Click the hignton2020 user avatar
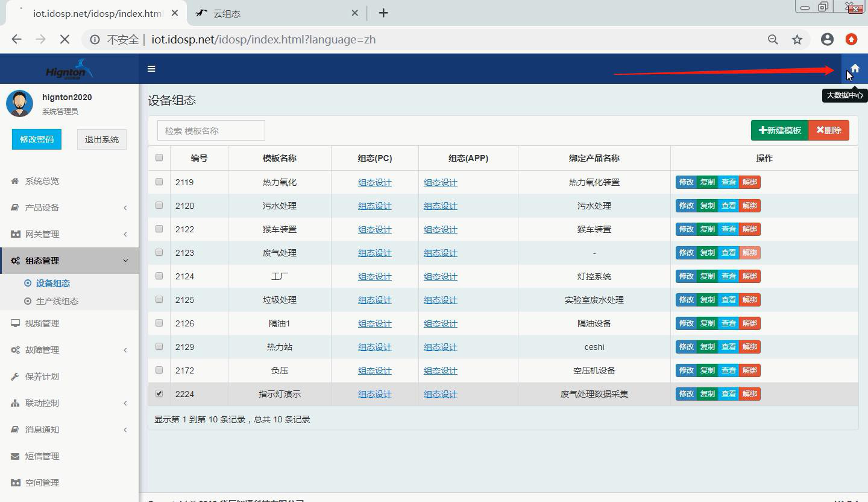The height and width of the screenshot is (502, 868). [x=19, y=104]
